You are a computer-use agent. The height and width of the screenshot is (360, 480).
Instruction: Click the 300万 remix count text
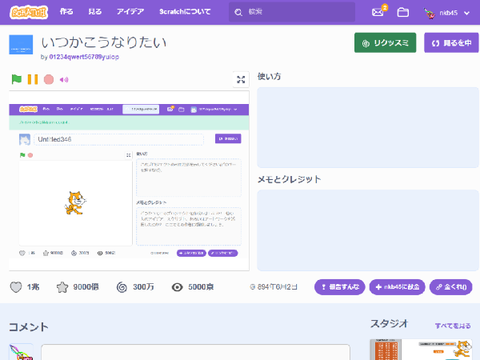tap(143, 287)
